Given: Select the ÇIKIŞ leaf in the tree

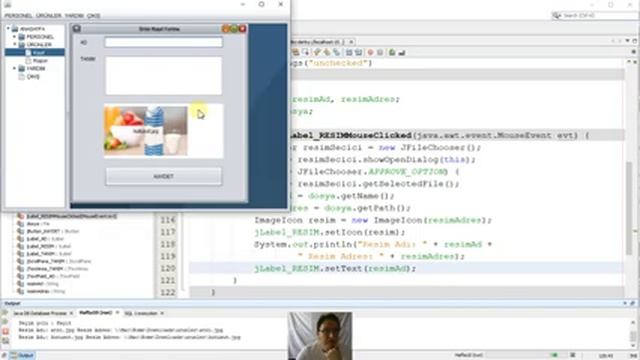Looking at the screenshot, I should click(33, 76).
